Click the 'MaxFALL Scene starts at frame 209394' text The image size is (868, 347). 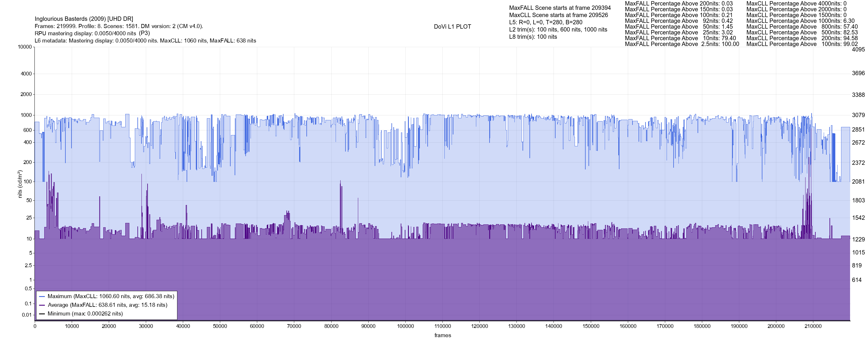(x=560, y=8)
